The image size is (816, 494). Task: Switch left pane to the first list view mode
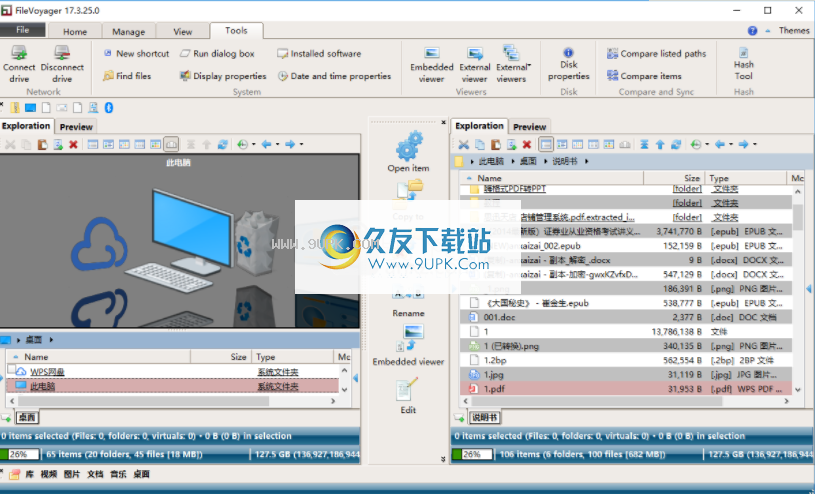[93, 144]
